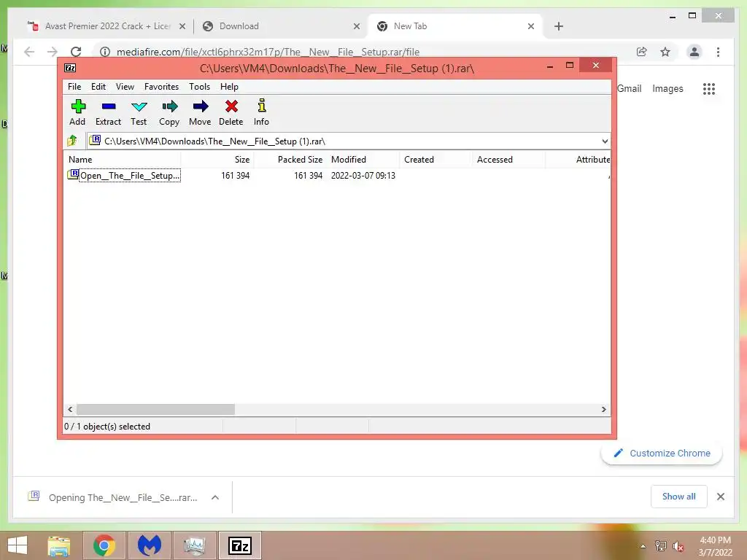Screen dimensions: 747x560
Task: Click the 7z title bar icon
Action: pos(70,68)
